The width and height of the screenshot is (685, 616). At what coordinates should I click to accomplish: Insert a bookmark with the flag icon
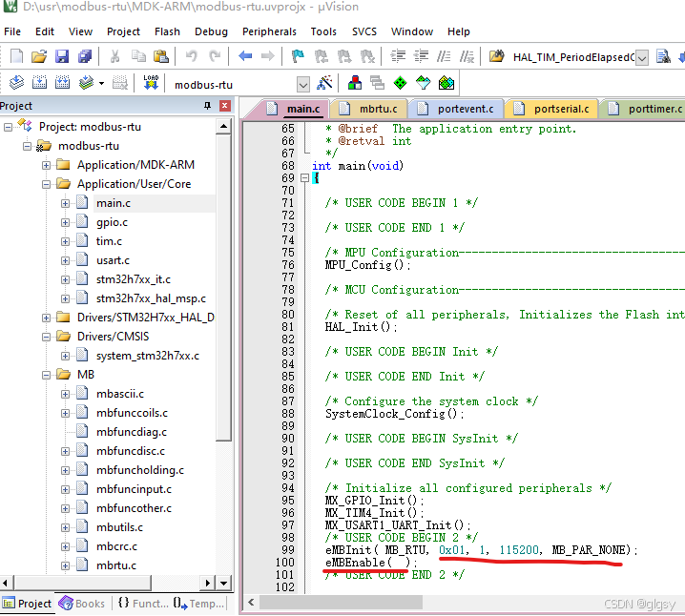(298, 56)
